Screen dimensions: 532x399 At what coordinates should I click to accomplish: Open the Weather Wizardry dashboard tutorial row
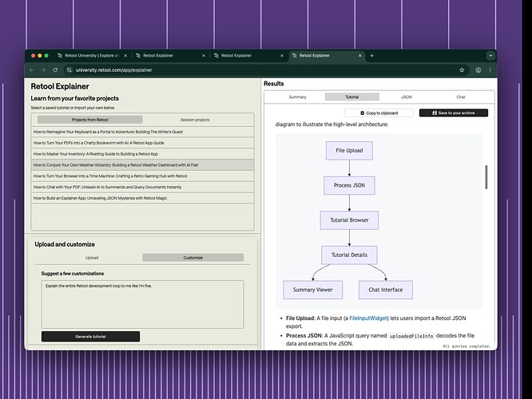142,164
